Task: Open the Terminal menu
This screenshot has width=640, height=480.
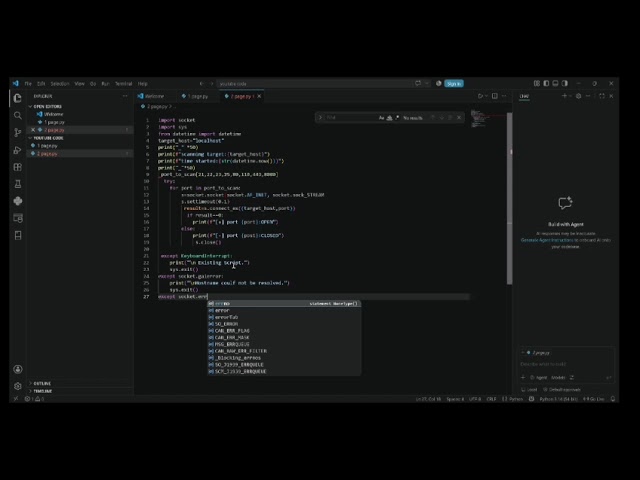Action: click(x=123, y=84)
